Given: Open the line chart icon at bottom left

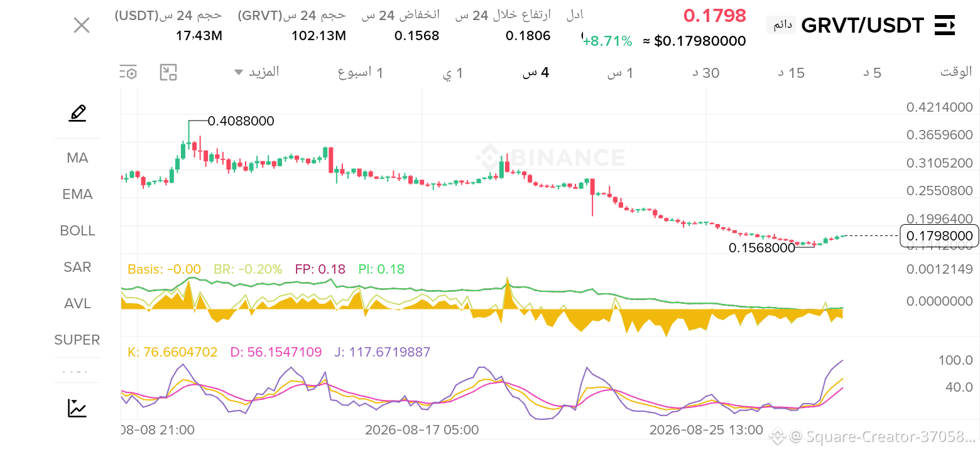Looking at the screenshot, I should pos(77,408).
